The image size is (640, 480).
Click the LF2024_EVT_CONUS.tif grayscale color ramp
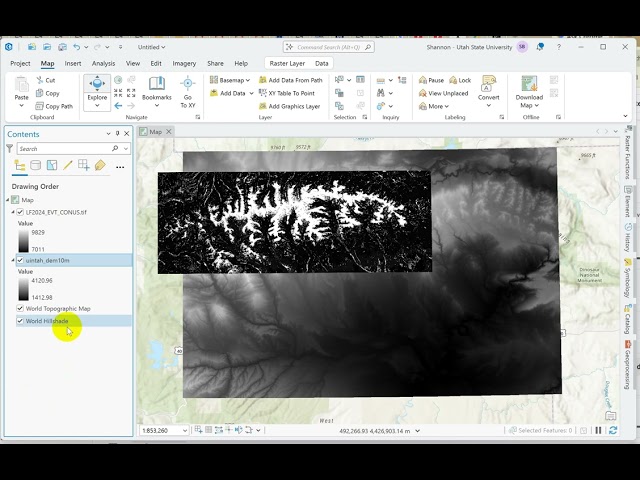click(24, 240)
